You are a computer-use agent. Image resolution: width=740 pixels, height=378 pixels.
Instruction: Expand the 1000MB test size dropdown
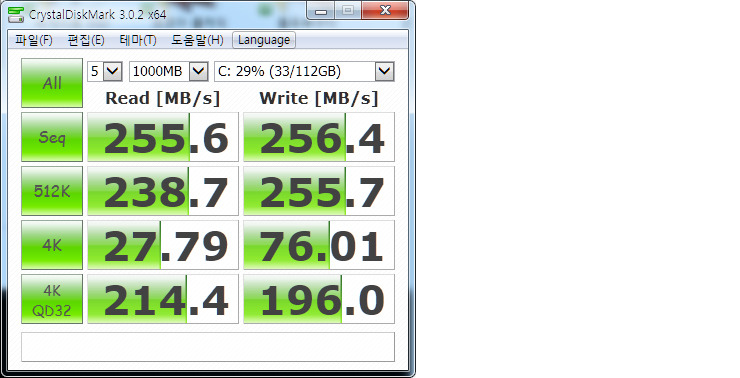coord(168,71)
